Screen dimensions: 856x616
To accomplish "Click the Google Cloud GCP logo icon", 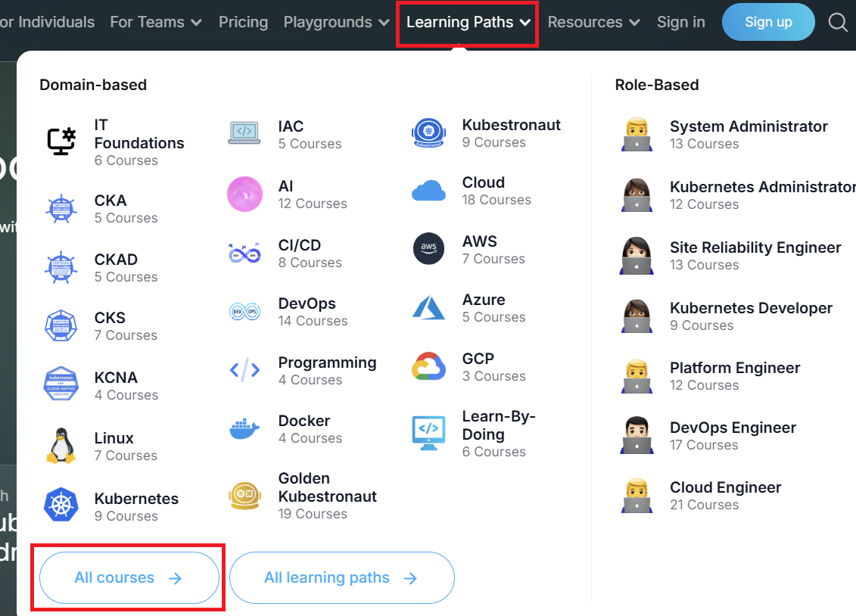I will point(428,366).
